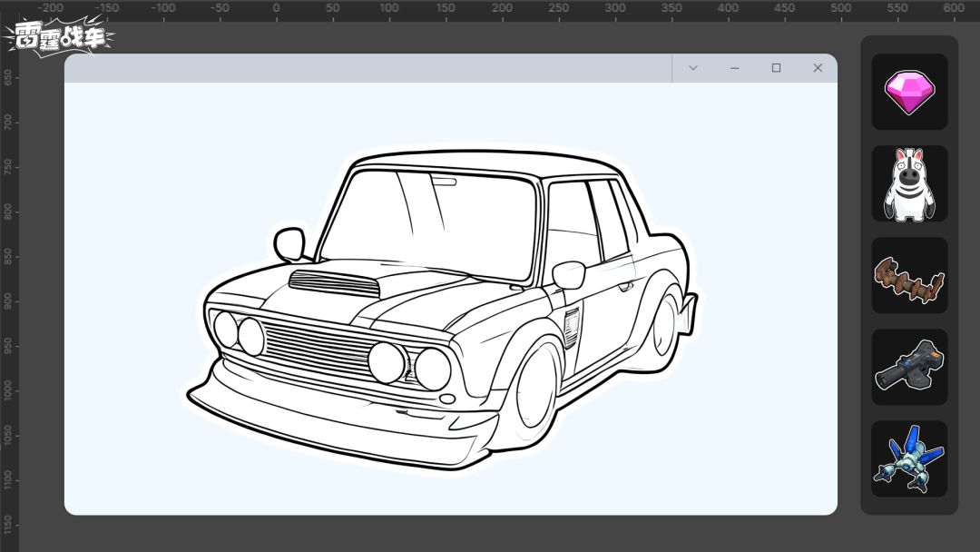
Task: Expand the chevron dropdown in the title bar
Action: pyautogui.click(x=693, y=68)
